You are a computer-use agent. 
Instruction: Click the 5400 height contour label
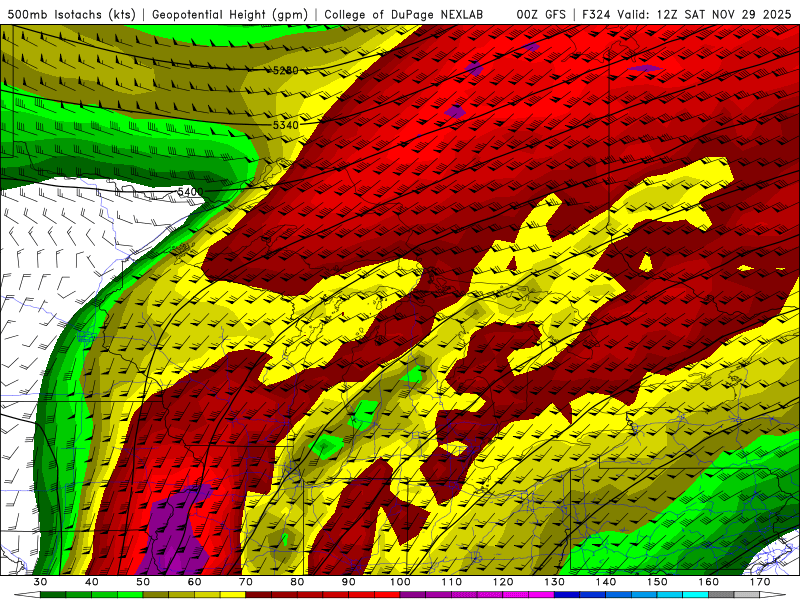coord(190,192)
